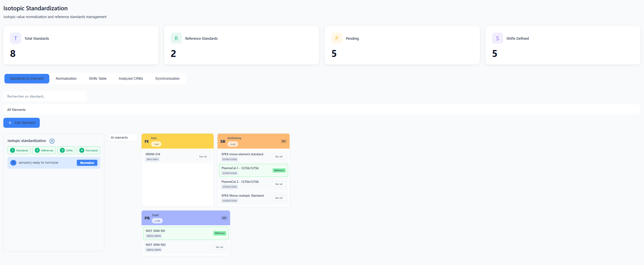Click the FE element symbol on Iron card
The image size is (644, 265).
(x=147, y=141)
